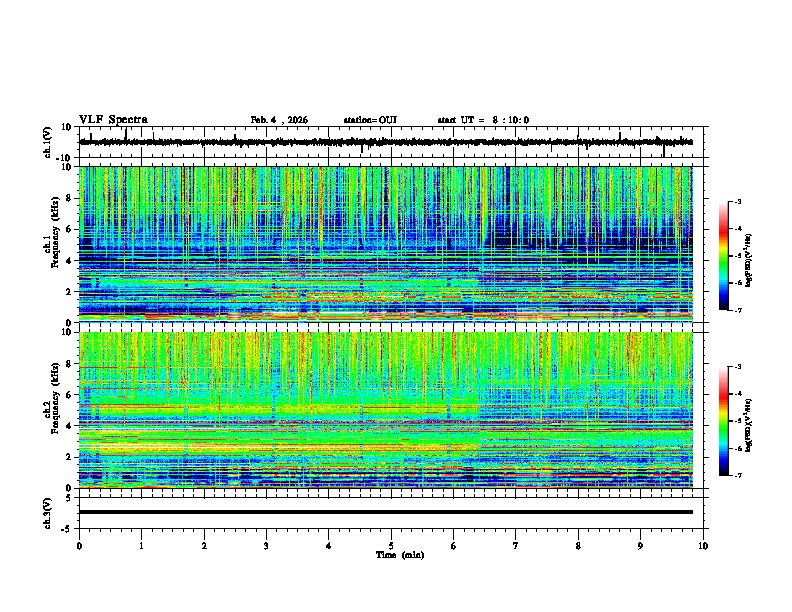The width and height of the screenshot is (792, 612).
Task: Click time axis tick label 0
Action: pos(79,546)
